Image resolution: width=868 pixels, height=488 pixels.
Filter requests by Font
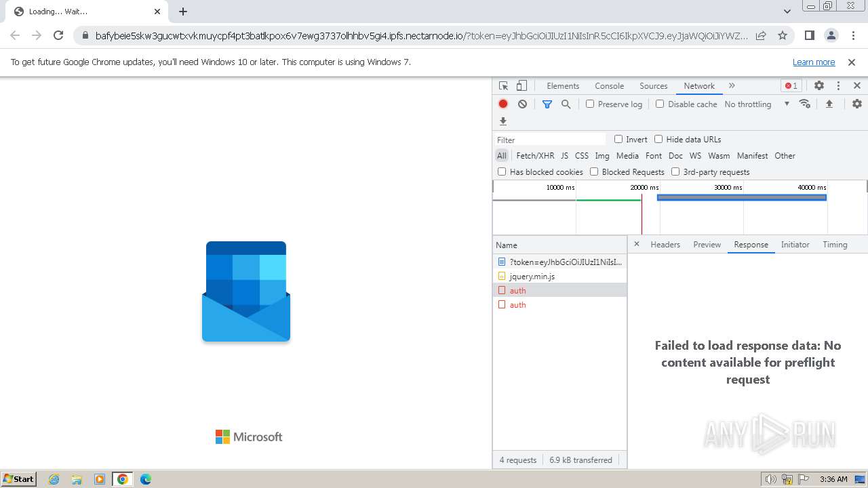click(x=654, y=156)
